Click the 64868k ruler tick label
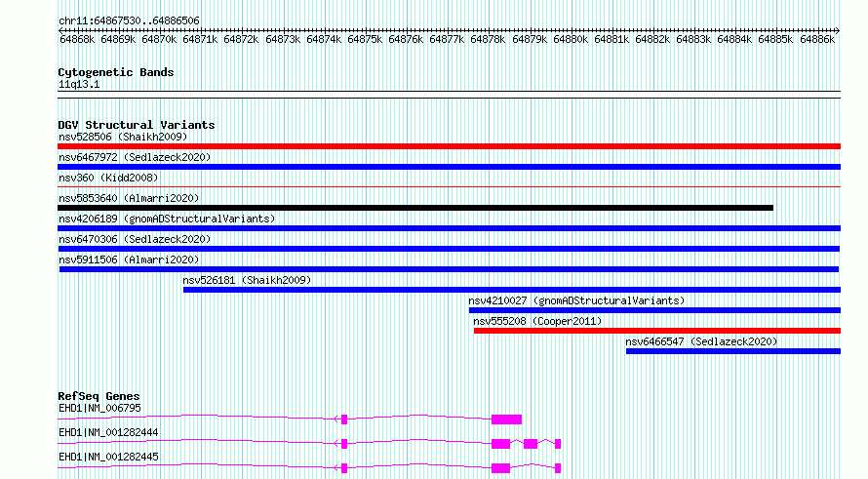This screenshot has height=479, width=868. tap(77, 39)
